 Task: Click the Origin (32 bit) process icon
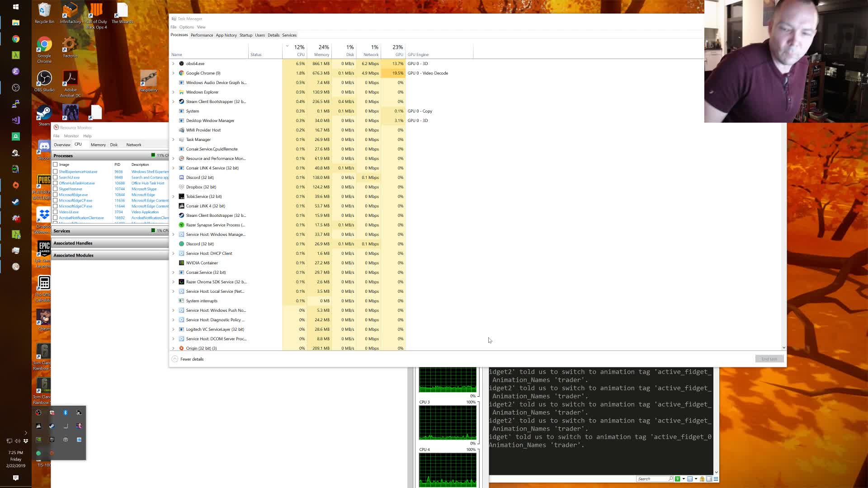pos(181,348)
